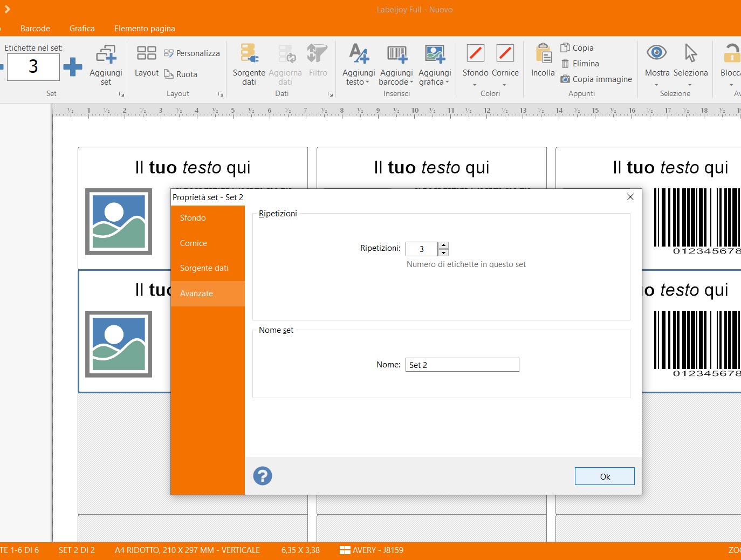This screenshot has width=741, height=560.
Task: Switch to Barcode ribbon tab
Action: pos(35,29)
